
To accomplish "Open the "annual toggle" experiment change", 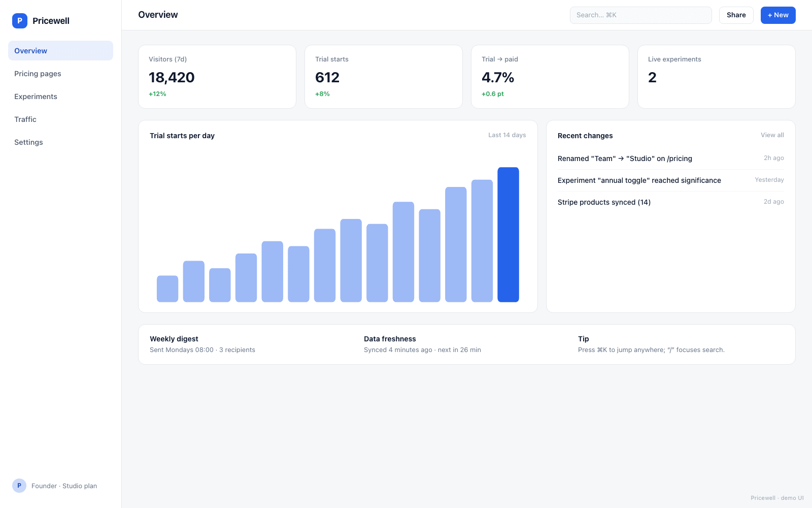I will pos(671,180).
